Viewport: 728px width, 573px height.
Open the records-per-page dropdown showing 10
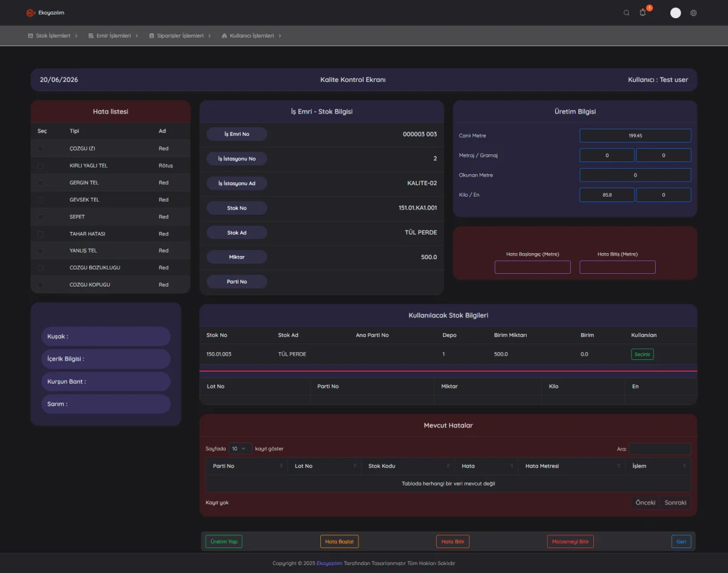click(240, 449)
